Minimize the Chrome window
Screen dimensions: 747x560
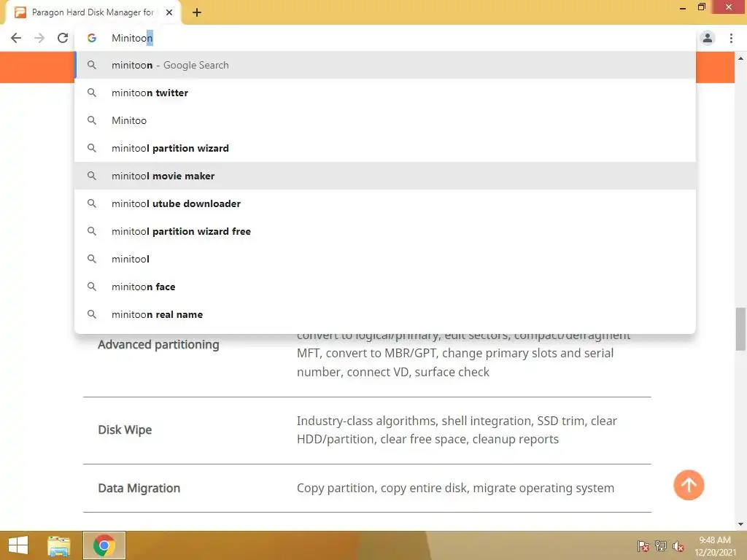point(683,7)
